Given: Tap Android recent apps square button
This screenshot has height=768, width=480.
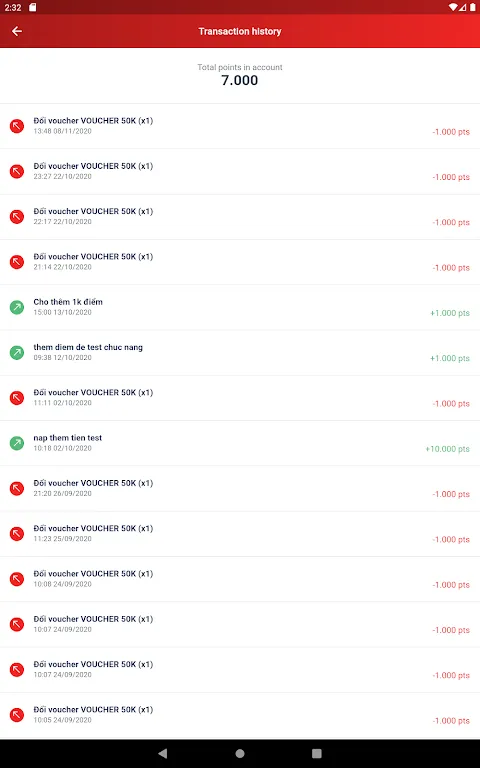Looking at the screenshot, I should pyautogui.click(x=317, y=753).
